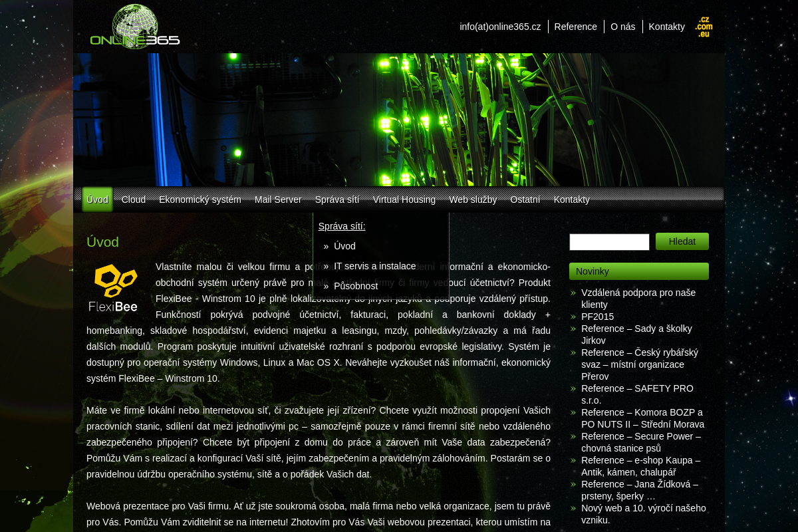Open the PF2015 news item
798x532 pixels.
coord(598,317)
